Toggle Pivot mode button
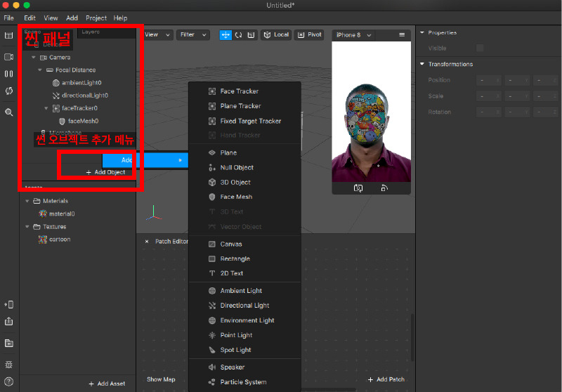 pos(309,34)
